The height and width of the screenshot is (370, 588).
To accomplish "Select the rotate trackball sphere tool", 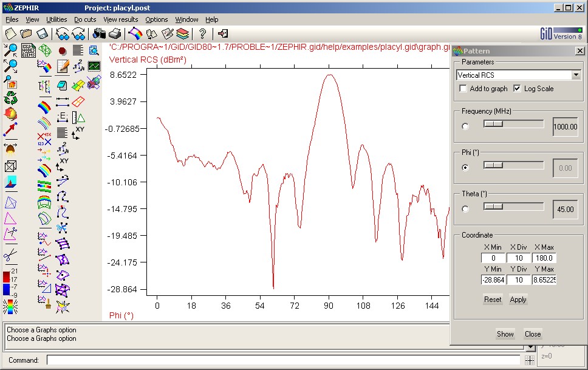I will (x=10, y=114).
